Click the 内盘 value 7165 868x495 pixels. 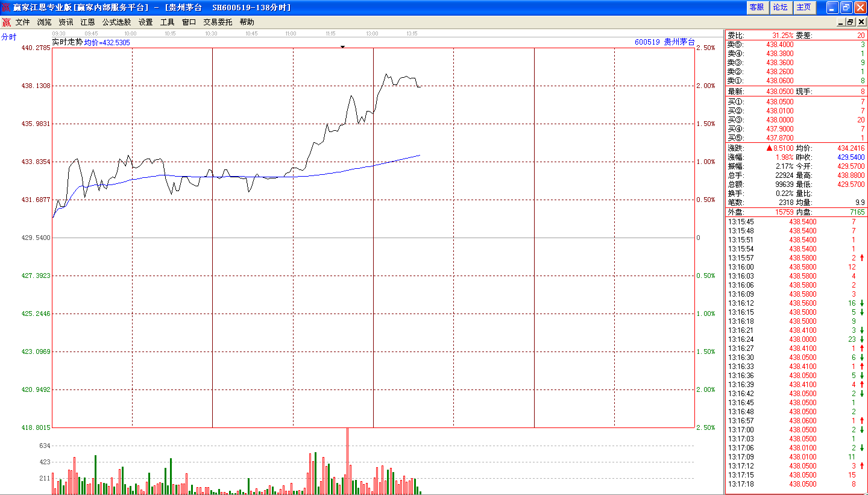(857, 212)
